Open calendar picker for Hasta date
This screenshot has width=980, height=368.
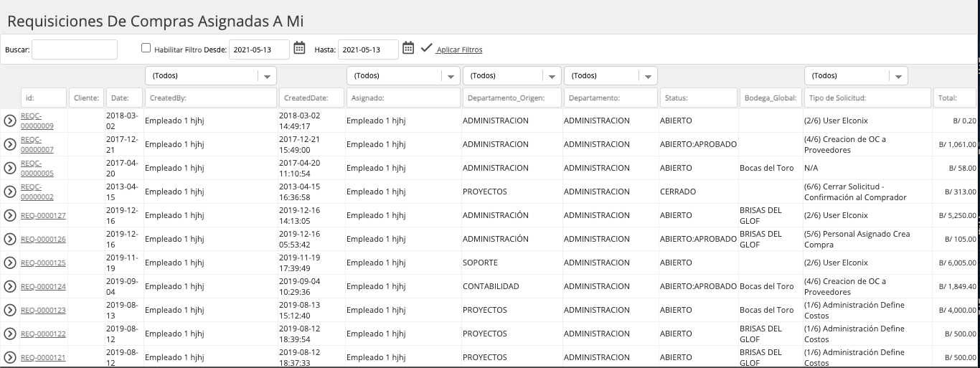pyautogui.click(x=408, y=48)
